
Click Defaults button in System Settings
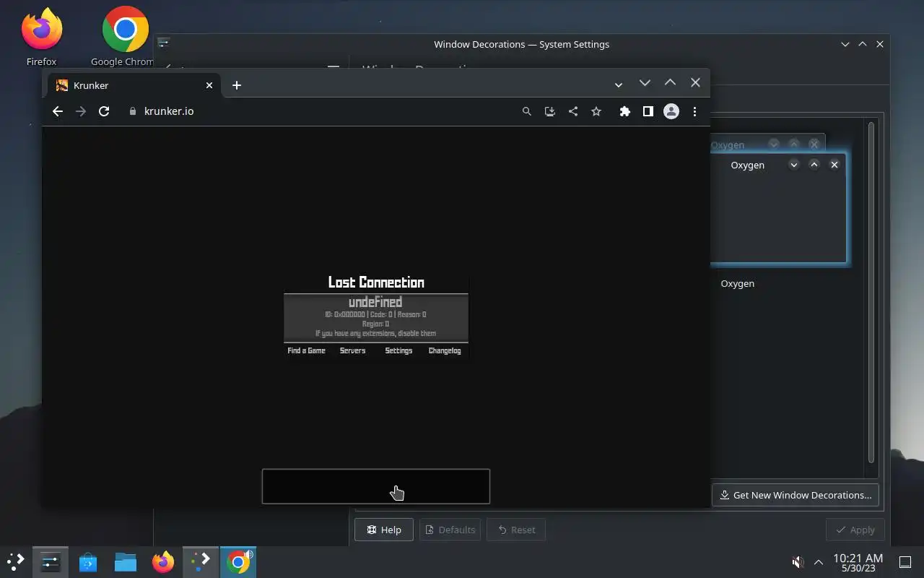click(450, 530)
